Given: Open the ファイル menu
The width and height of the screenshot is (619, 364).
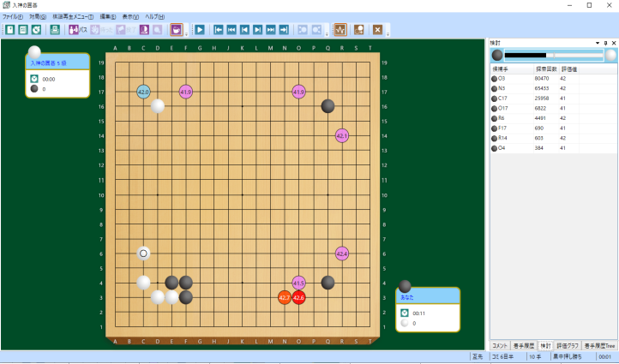Looking at the screenshot, I should click(x=12, y=16).
